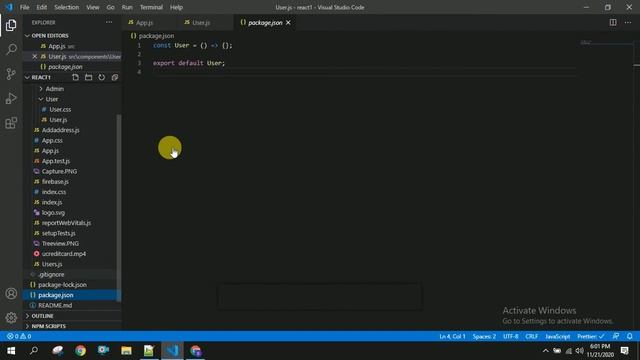Change indentation via Spaces: 2
Screen dimensions: 640x360
pyautogui.click(x=484, y=336)
